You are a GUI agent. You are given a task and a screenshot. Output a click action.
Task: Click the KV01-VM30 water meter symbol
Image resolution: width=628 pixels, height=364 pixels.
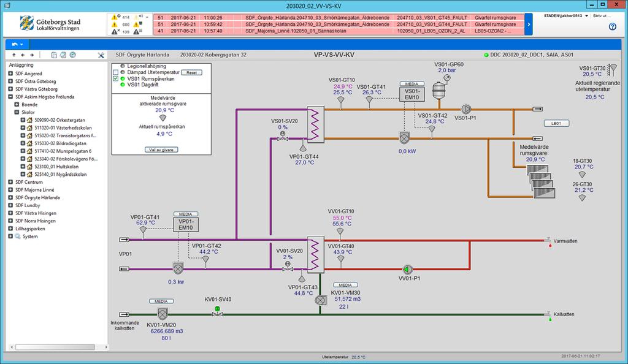321,300
